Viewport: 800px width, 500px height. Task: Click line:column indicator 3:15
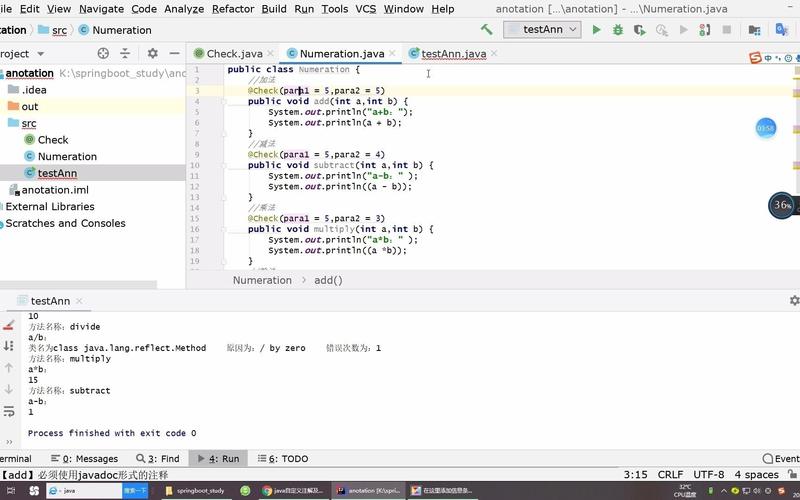(x=635, y=474)
